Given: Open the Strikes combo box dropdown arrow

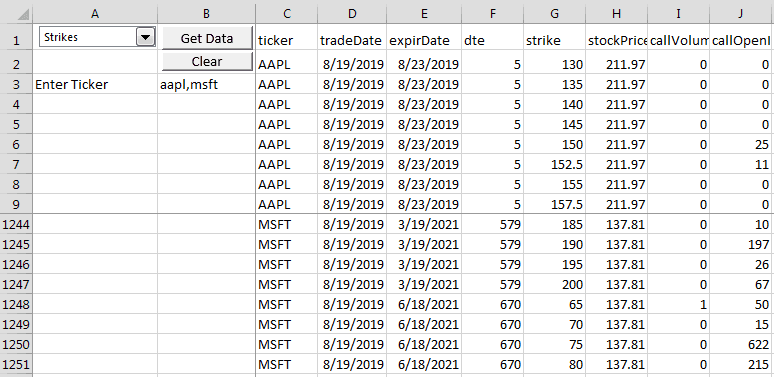Looking at the screenshot, I should coord(145,37).
